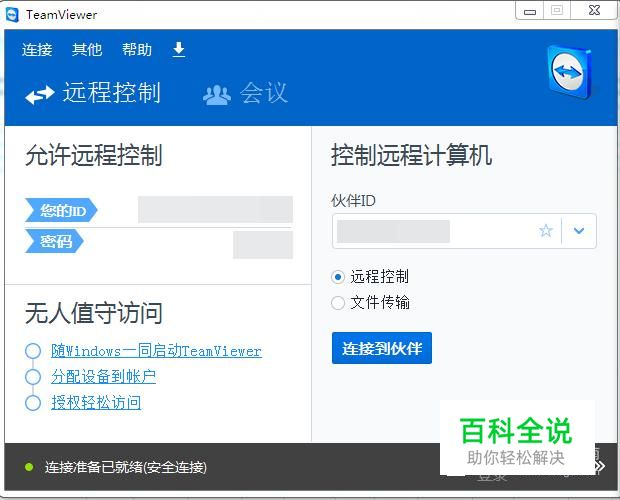Viewport: 620px width, 500px height.
Task: Click the 控制远程计算机 heading
Action: pos(412,155)
